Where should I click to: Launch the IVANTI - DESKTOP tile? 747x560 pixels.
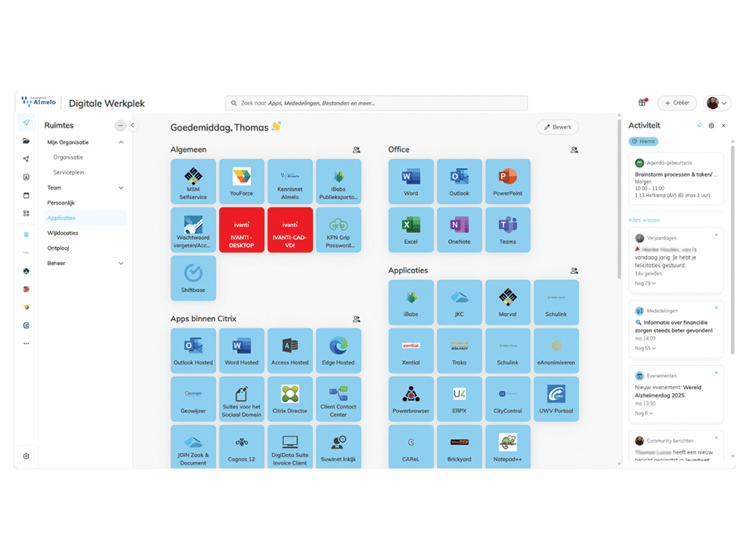241,230
